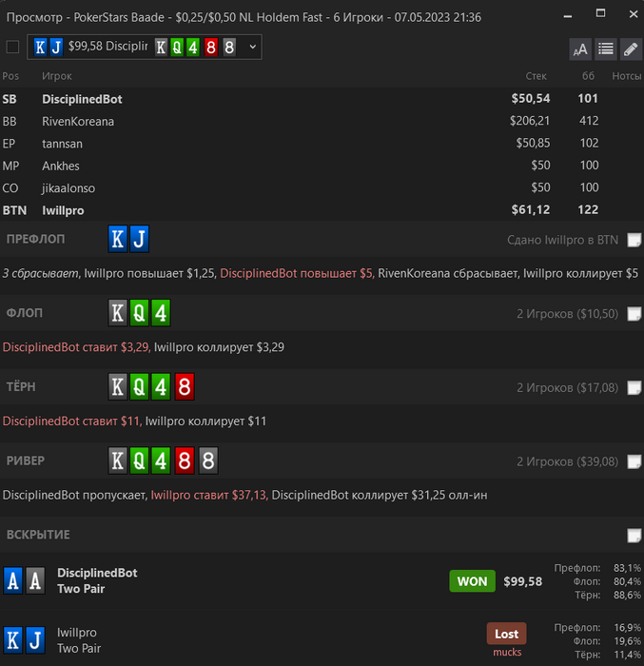
Task: Open the list view icon
Action: [x=605, y=49]
